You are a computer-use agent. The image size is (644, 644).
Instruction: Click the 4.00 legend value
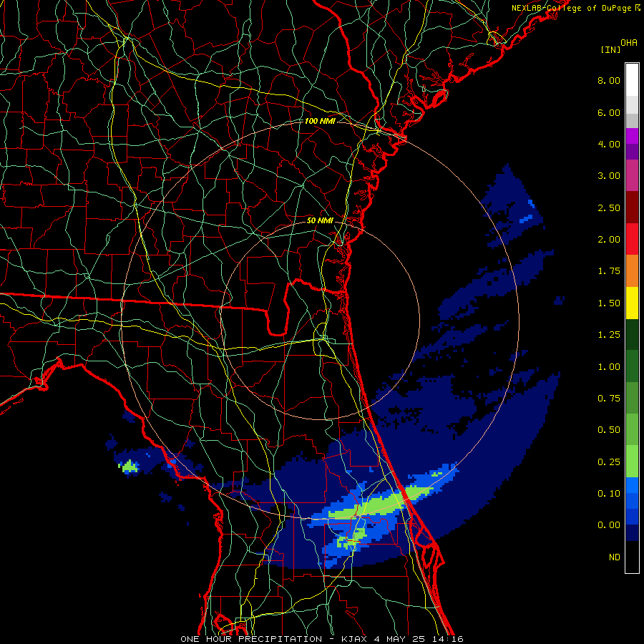pyautogui.click(x=609, y=144)
